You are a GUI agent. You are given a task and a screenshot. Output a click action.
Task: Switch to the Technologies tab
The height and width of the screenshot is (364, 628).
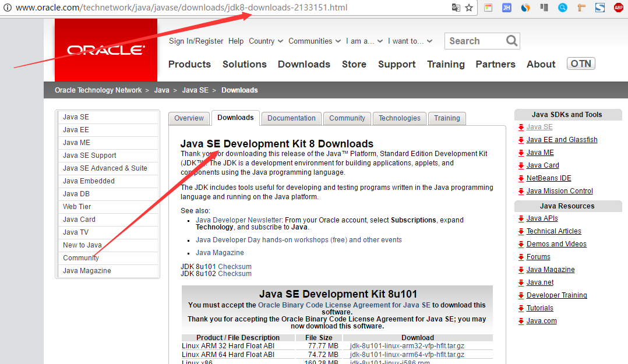[400, 118]
